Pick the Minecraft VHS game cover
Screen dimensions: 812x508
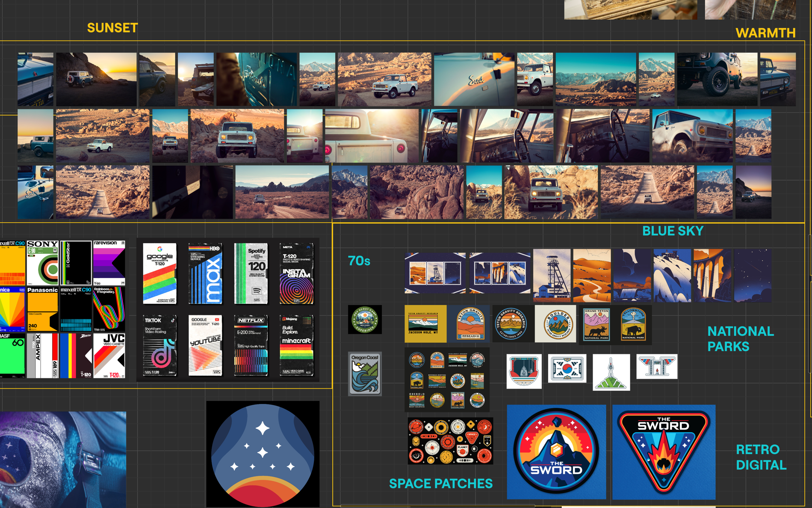(x=296, y=345)
